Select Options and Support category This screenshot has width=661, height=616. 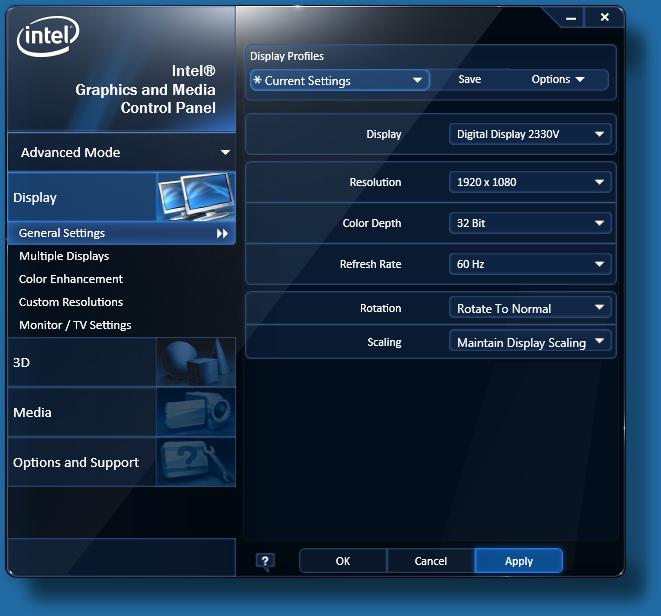(121, 462)
